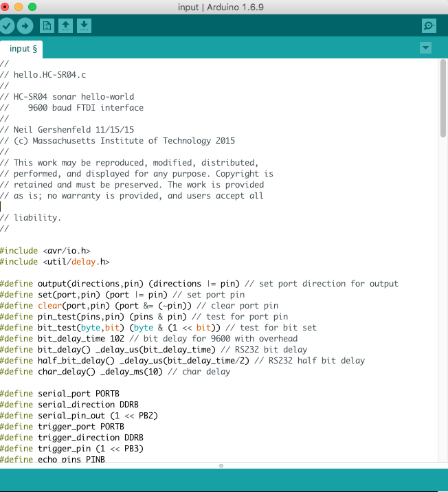Viewport: 448px width, 492px height.
Task: Click the line starting 'This work may be reproduced'
Action: [x=129, y=163]
